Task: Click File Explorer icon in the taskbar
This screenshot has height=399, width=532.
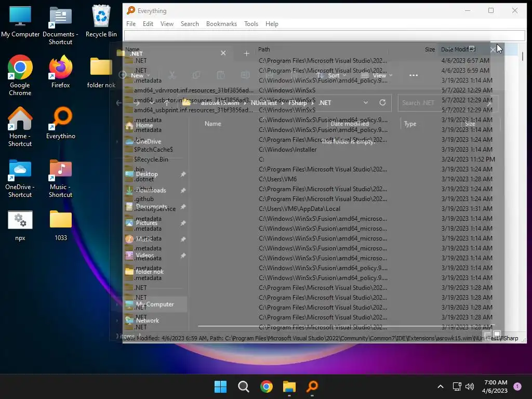Action: point(289,387)
